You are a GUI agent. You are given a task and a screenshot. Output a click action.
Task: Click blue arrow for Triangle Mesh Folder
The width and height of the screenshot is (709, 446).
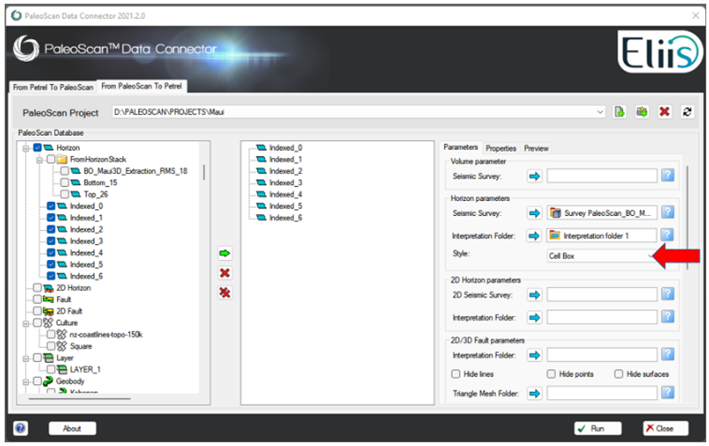(x=534, y=394)
